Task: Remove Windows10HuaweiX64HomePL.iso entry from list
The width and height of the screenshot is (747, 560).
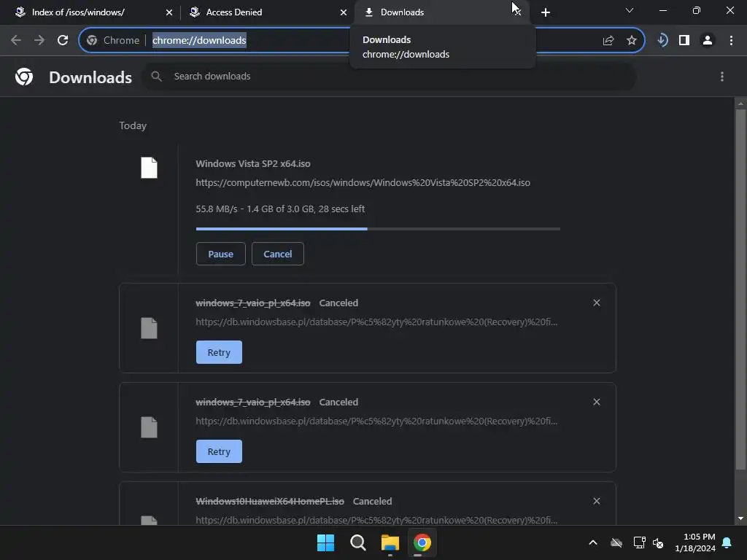Action: (x=597, y=501)
